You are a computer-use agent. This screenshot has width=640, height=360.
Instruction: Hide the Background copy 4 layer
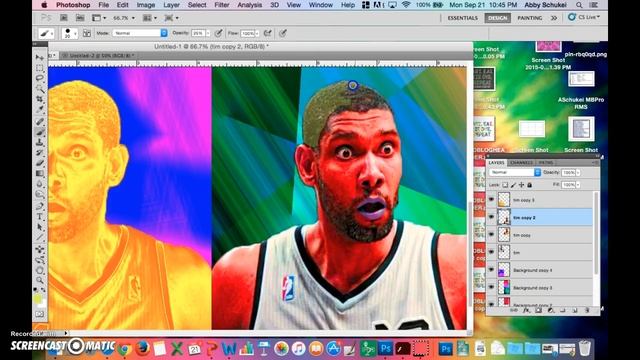(x=491, y=270)
